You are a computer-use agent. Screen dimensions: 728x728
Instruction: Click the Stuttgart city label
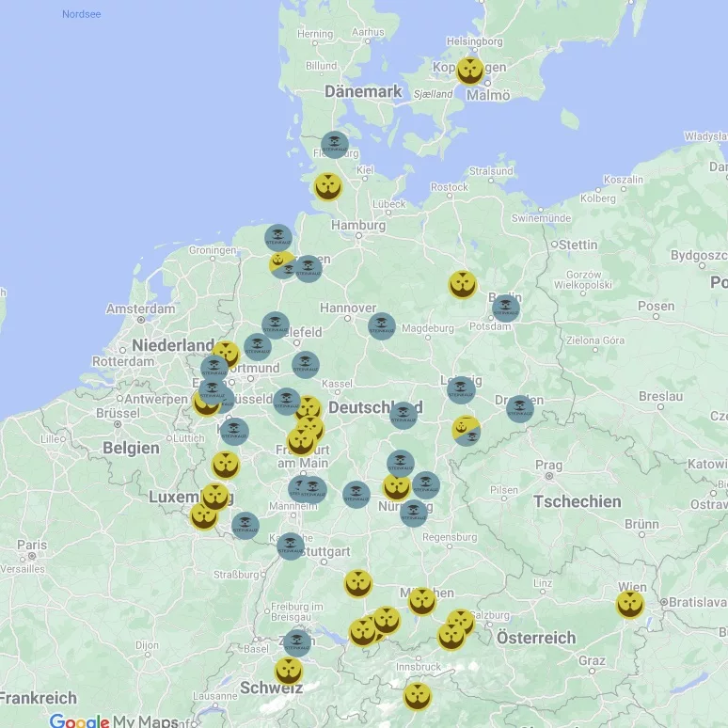[325, 551]
